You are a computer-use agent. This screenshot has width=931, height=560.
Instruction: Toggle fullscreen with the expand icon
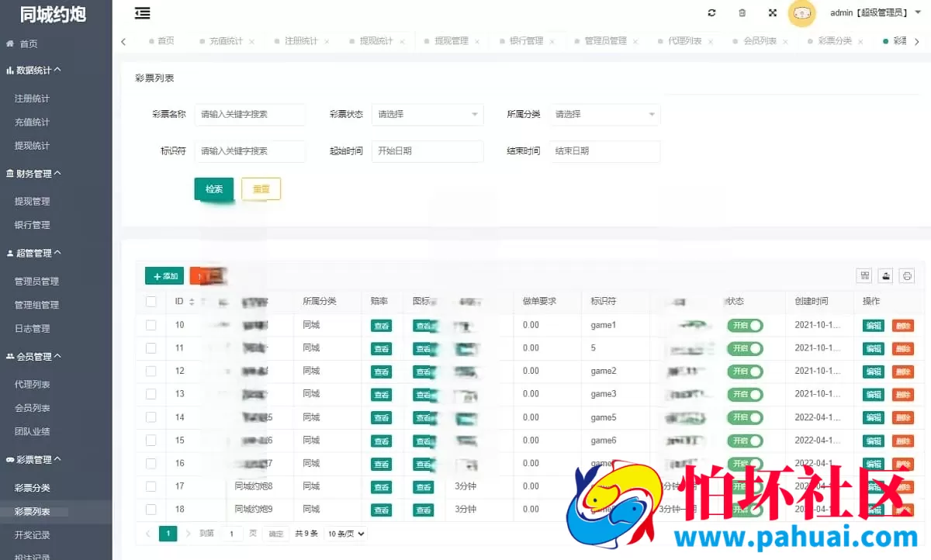click(771, 12)
